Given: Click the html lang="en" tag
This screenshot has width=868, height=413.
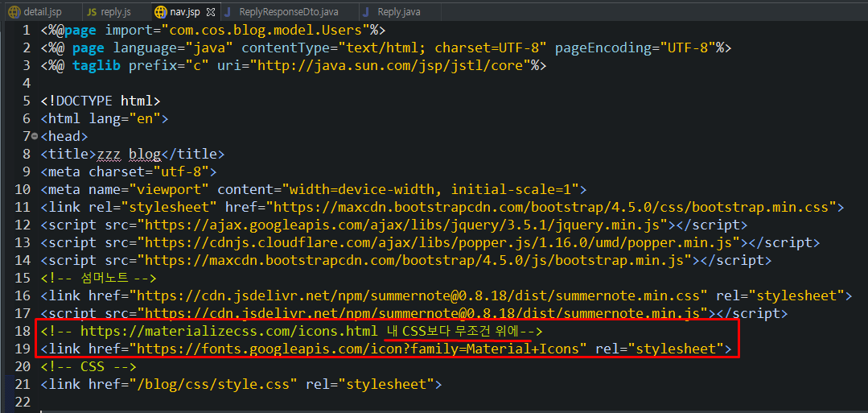Looking at the screenshot, I should click(104, 118).
